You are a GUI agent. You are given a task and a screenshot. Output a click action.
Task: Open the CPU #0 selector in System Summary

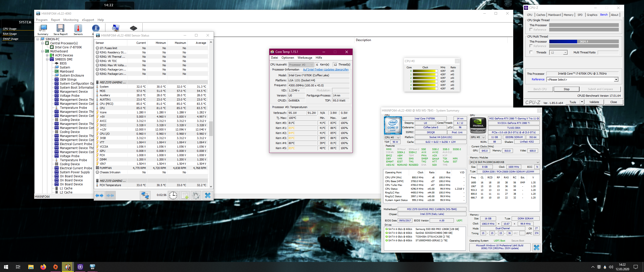click(x=392, y=137)
